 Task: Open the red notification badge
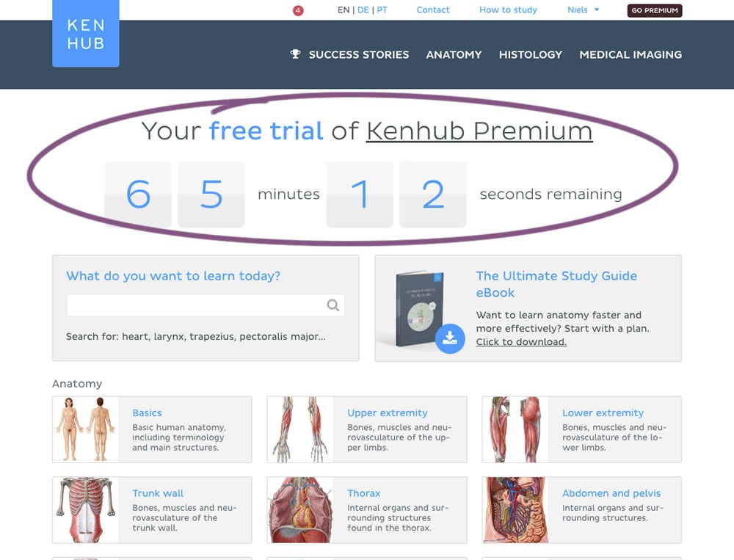click(x=298, y=10)
